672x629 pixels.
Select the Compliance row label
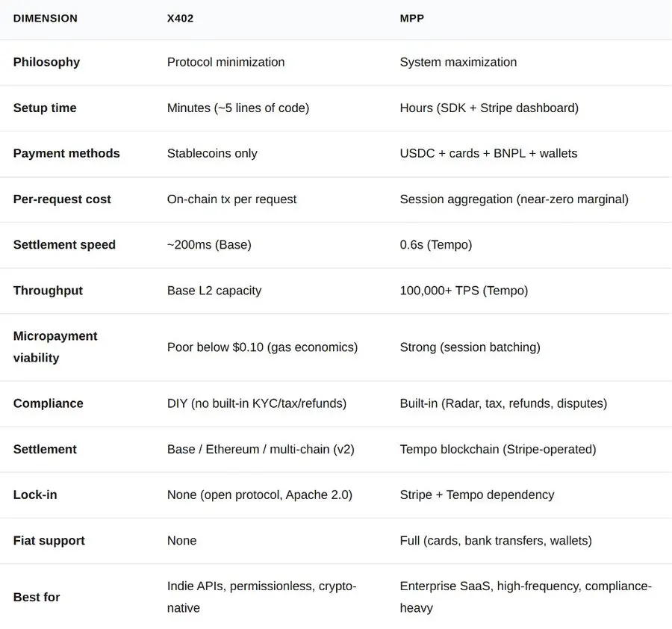pyautogui.click(x=48, y=403)
